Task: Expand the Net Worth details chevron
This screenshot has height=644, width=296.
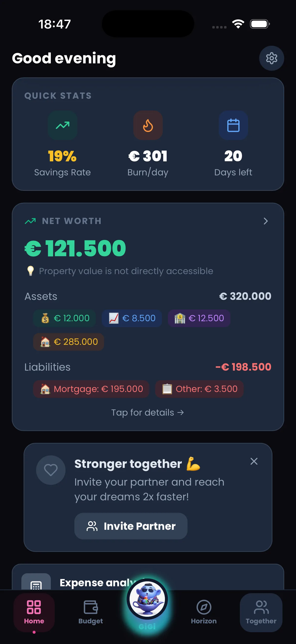Action: click(266, 221)
